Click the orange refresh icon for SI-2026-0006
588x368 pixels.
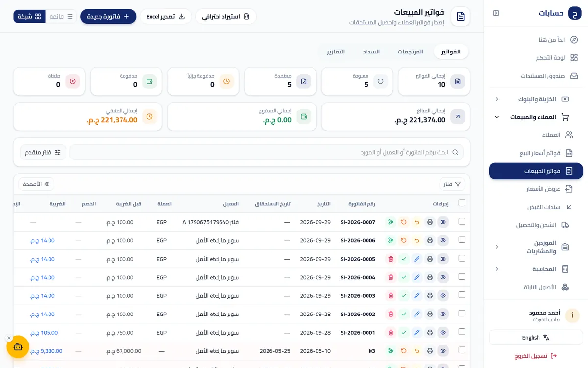tap(404, 240)
